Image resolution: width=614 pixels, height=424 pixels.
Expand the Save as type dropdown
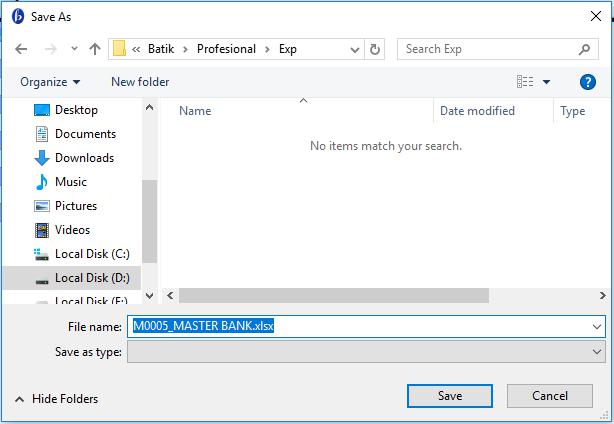pyautogui.click(x=597, y=352)
